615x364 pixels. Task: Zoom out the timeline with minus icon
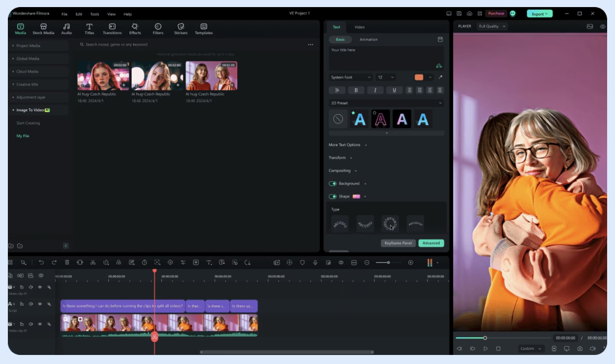(x=367, y=263)
